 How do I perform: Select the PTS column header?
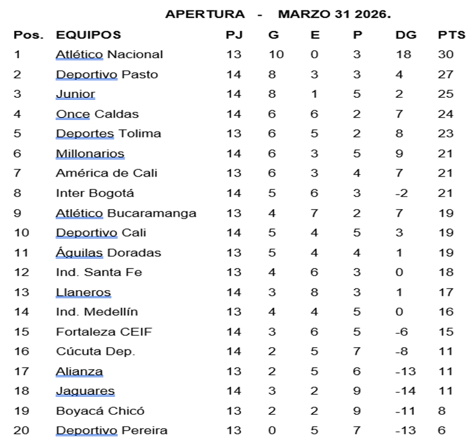452,35
